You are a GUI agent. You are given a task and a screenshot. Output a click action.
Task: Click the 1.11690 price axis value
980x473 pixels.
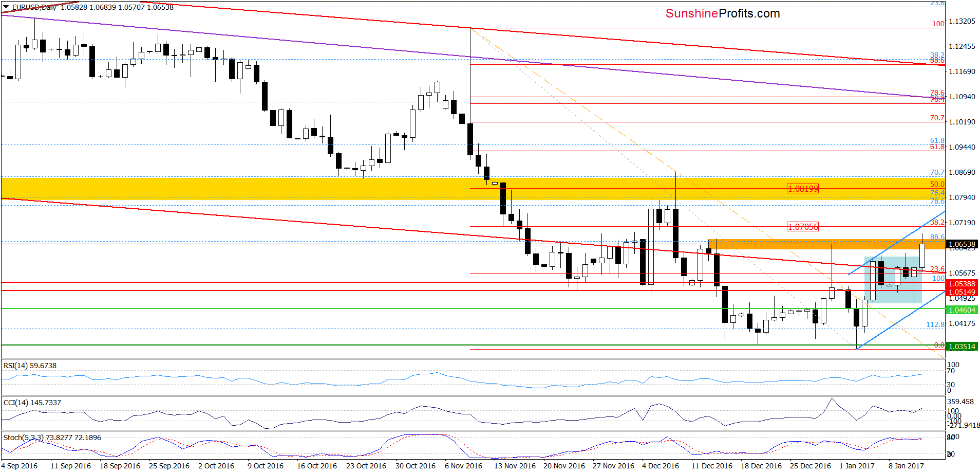[x=962, y=71]
